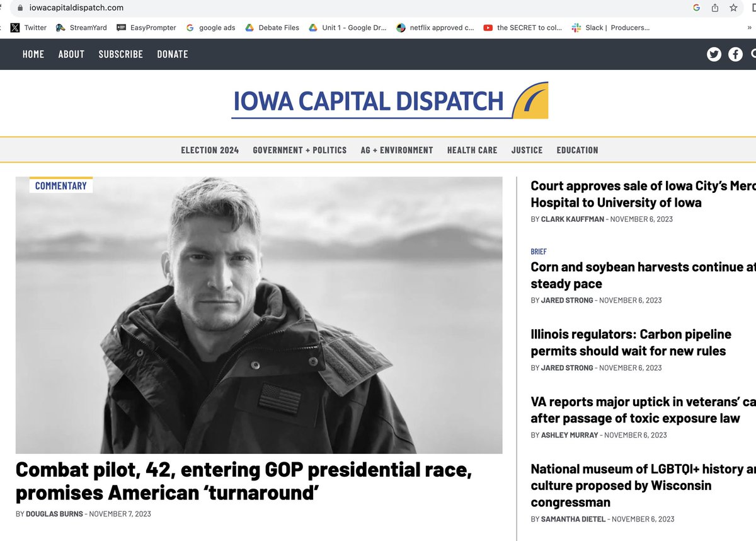756x541 pixels.
Task: Click JARED STRONG under Illinois regulators story
Action: click(x=567, y=368)
